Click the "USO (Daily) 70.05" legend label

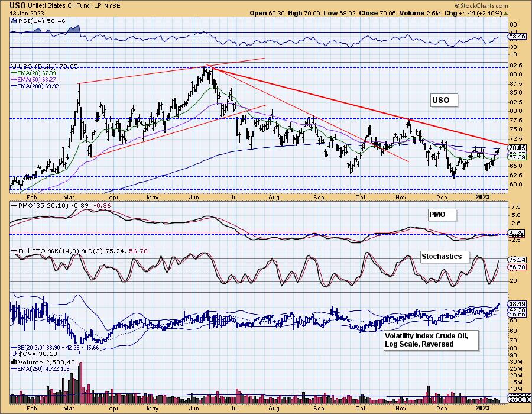tap(47, 66)
